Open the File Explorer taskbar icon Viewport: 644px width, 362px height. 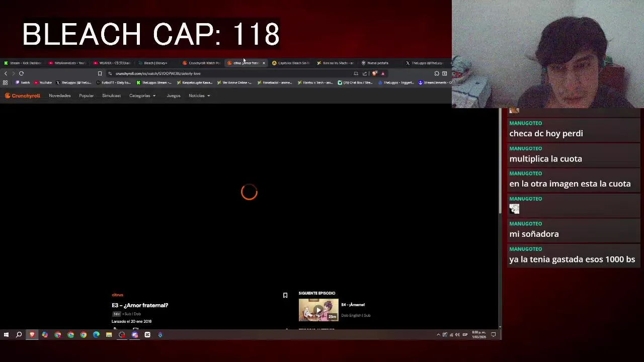pyautogui.click(x=109, y=335)
